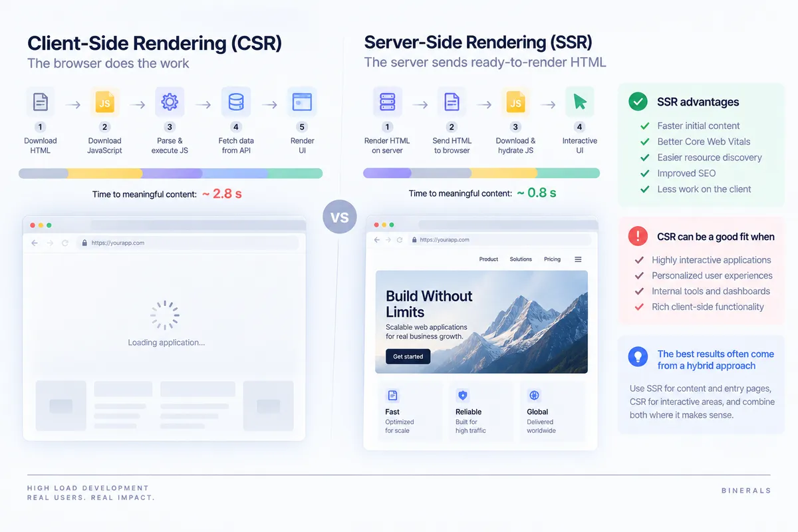Click the Interactive UI cursor icon

click(x=580, y=102)
